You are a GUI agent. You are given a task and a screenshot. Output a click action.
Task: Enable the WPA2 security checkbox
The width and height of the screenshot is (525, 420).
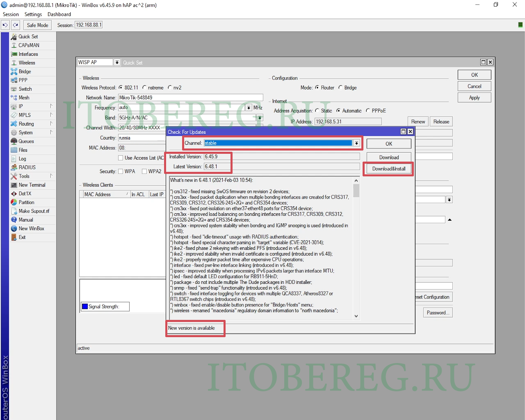point(144,171)
